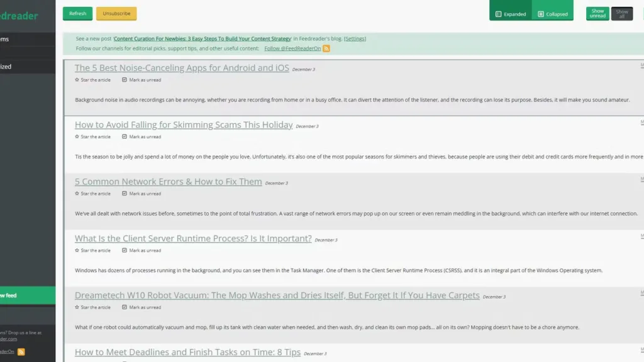The image size is (644, 362).
Task: Open the Client Server Runtime Process article
Action: [193, 238]
